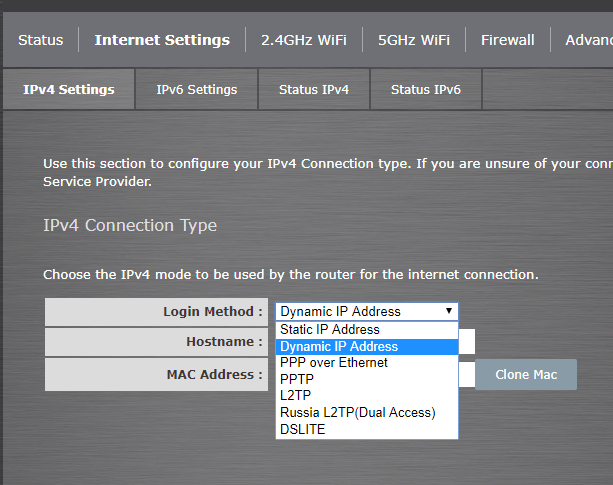Select Static IP Address option
The height and width of the screenshot is (485, 613).
(367, 329)
